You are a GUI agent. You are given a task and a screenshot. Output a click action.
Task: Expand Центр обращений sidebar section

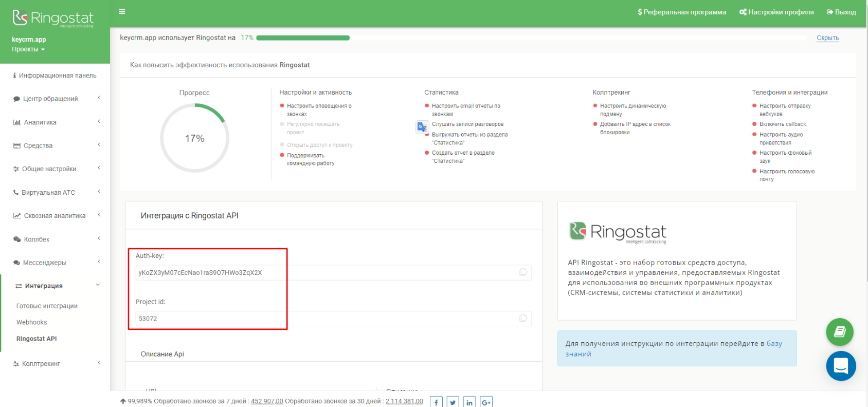pyautogui.click(x=55, y=99)
